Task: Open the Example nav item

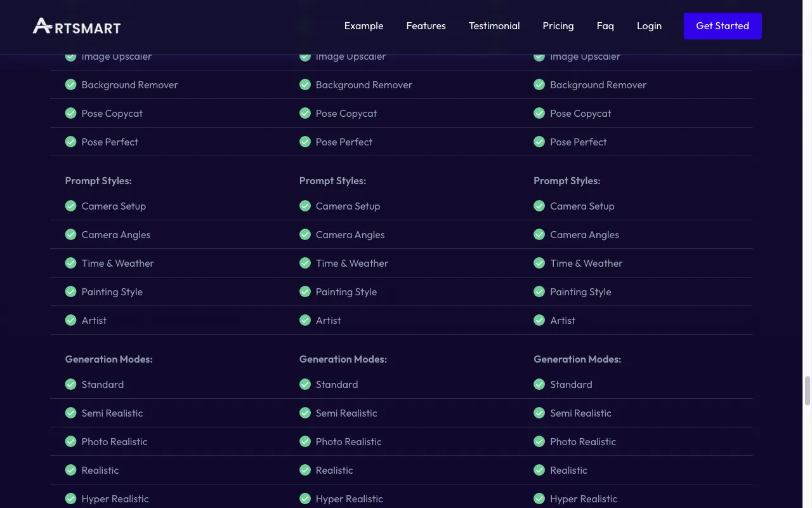Action: 363,26
